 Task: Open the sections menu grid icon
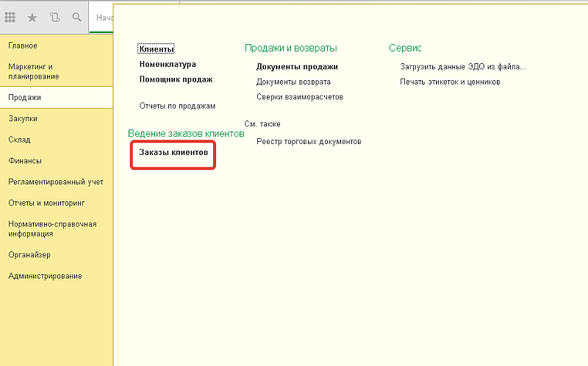pyautogui.click(x=10, y=17)
